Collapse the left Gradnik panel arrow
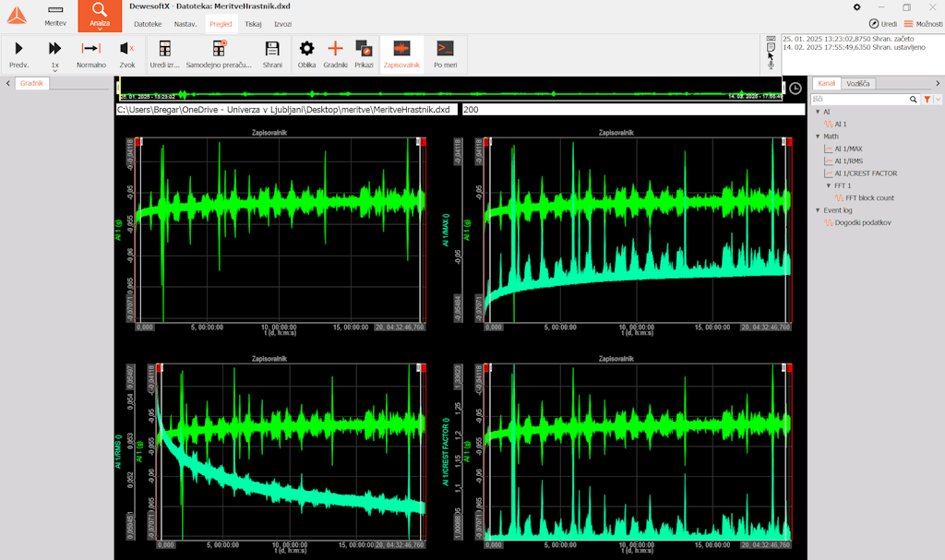Screen dimensions: 945x560 [7, 83]
